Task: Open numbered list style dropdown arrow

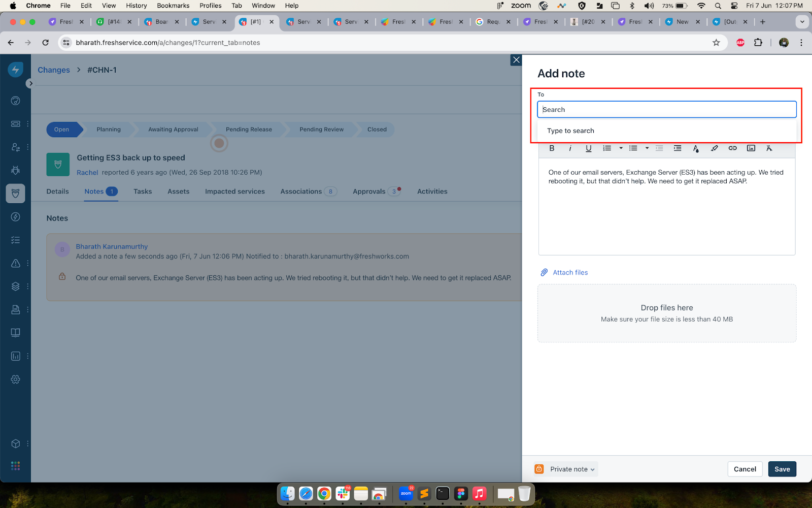Action: coord(621,148)
